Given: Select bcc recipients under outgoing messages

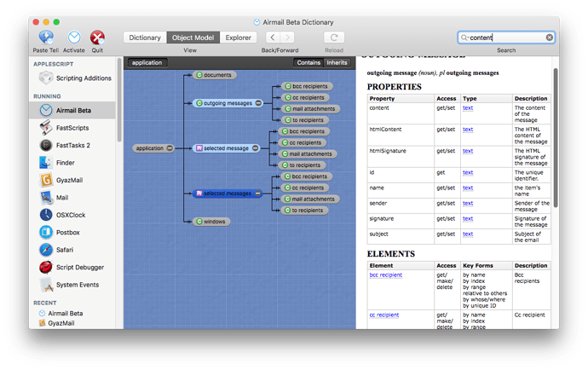Looking at the screenshot, I should point(307,86).
